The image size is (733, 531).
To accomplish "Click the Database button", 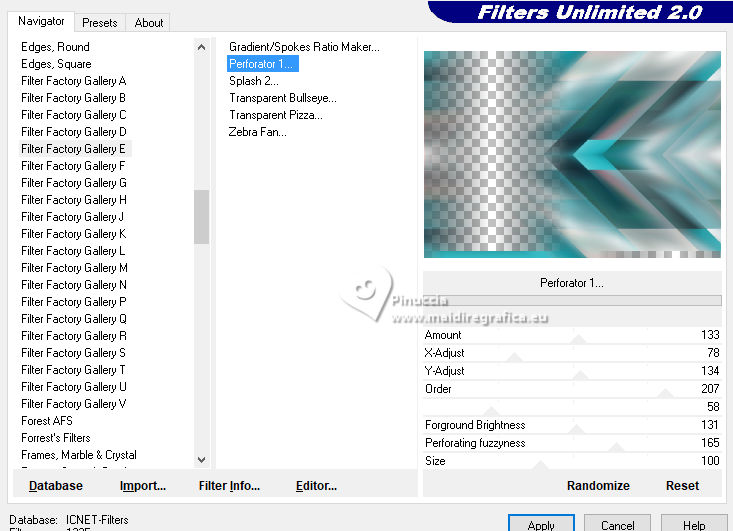I will coord(56,486).
